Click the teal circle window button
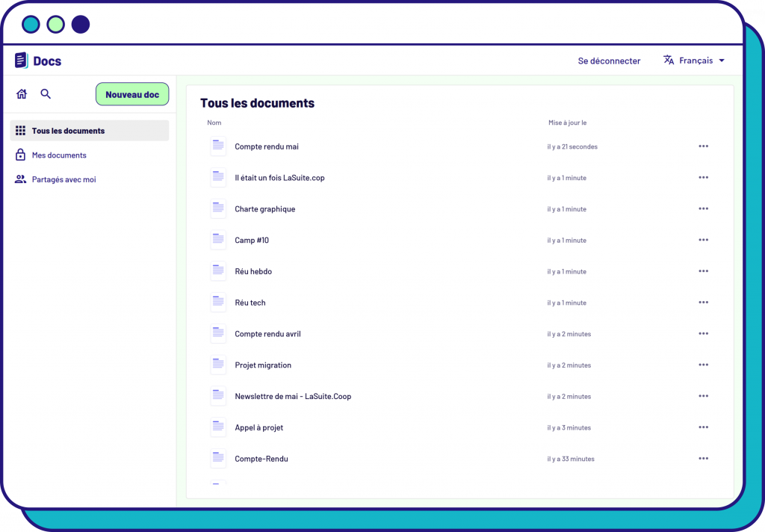This screenshot has width=765, height=532. point(31,25)
